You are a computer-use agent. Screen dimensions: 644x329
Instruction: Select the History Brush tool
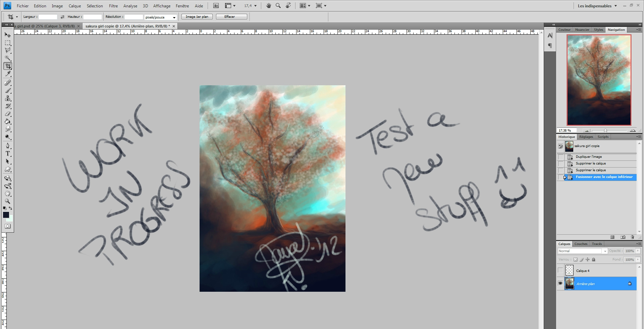click(8, 106)
